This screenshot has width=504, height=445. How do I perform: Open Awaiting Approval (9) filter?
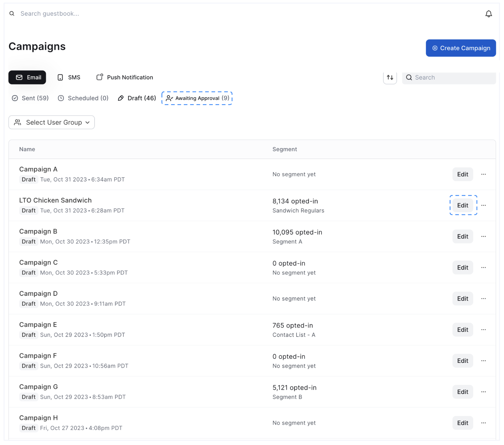click(x=197, y=98)
